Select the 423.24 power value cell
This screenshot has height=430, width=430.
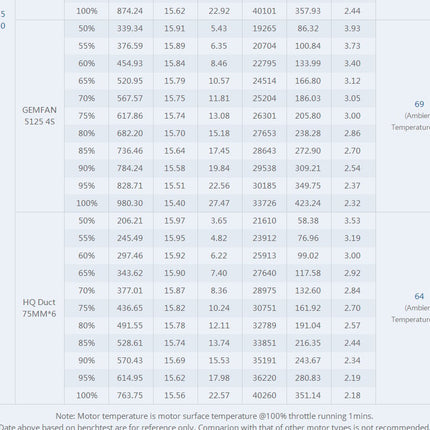[308, 203]
